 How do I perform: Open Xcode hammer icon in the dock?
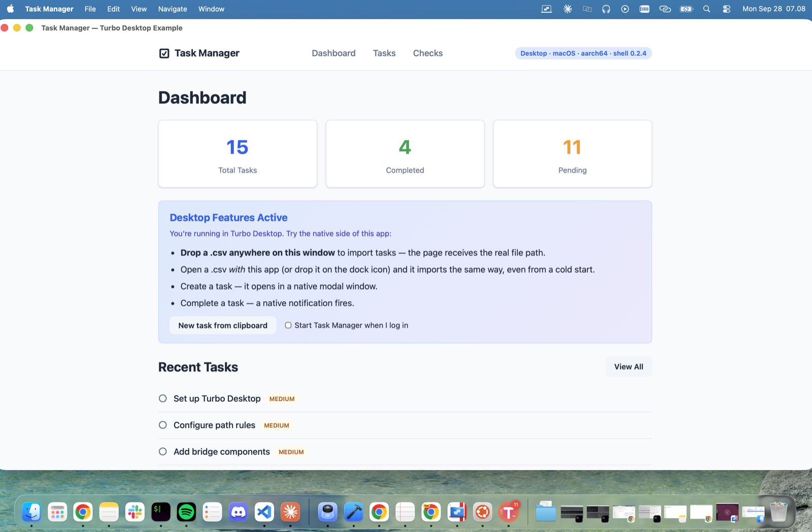click(354, 512)
